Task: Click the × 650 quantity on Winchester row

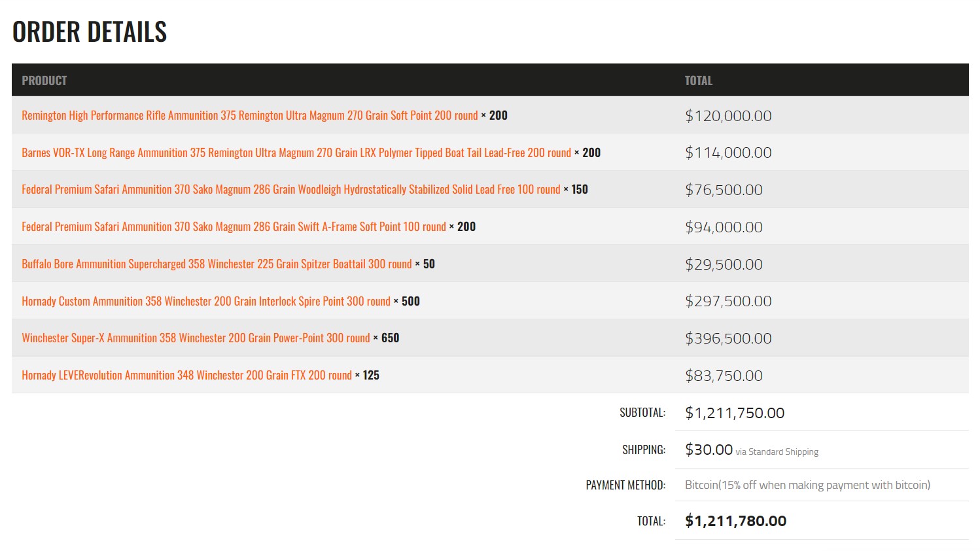Action: point(387,338)
